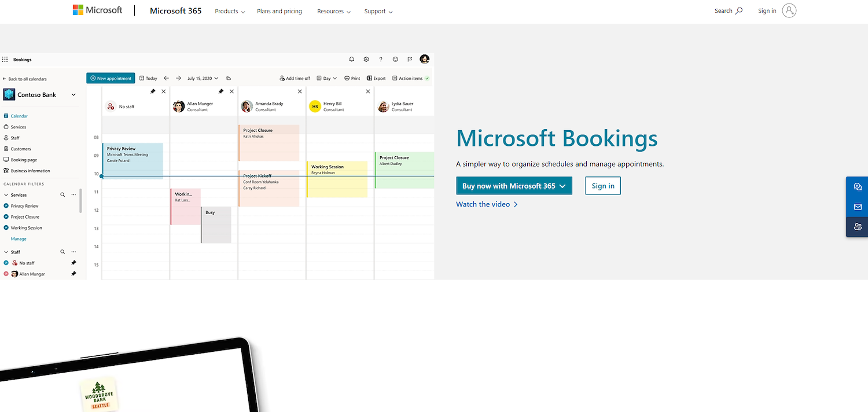The image size is (868, 412).
Task: Close the Allan Munger column
Action: click(232, 91)
